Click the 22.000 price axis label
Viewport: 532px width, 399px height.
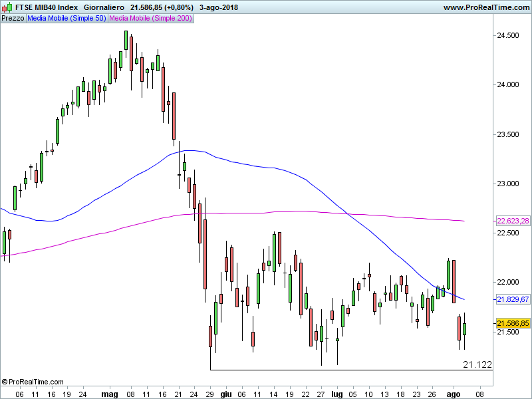(x=507, y=282)
